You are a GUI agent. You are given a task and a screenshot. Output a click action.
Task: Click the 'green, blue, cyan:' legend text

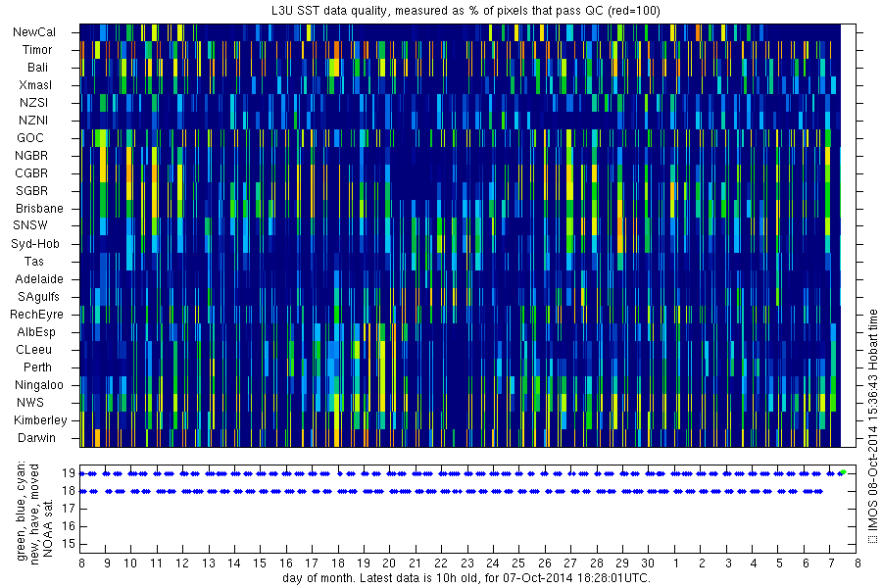[21, 511]
